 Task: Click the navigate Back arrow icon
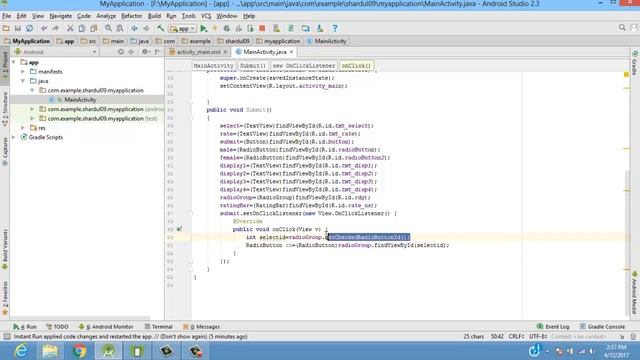point(134,28)
